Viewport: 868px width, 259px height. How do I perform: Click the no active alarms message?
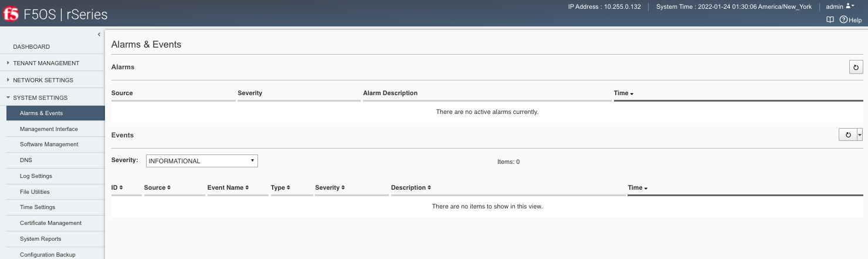487,112
